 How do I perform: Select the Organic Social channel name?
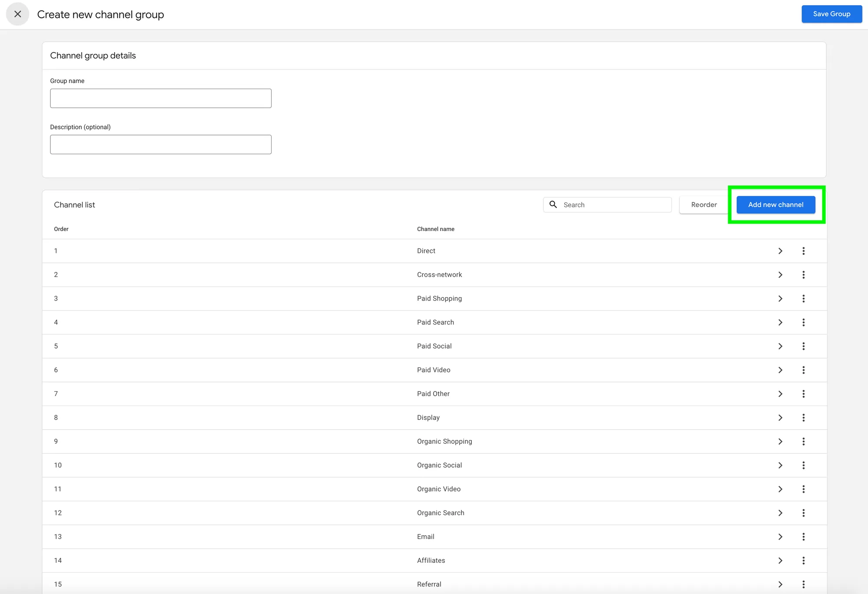(x=439, y=465)
